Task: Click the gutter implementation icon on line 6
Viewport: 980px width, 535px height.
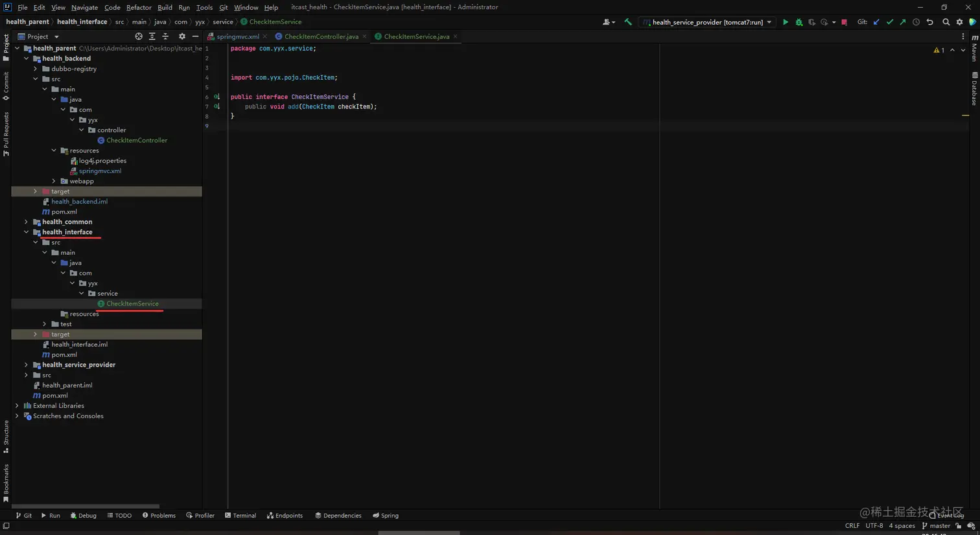Action: click(216, 97)
